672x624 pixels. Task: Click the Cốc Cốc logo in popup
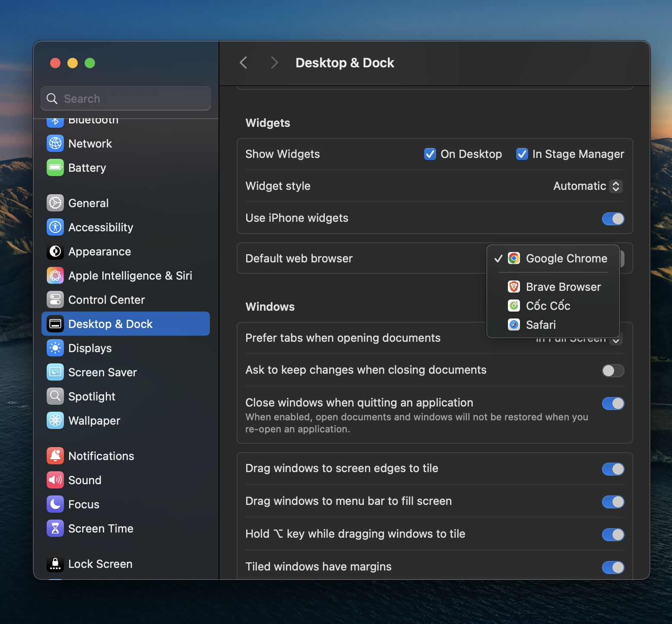click(x=514, y=306)
